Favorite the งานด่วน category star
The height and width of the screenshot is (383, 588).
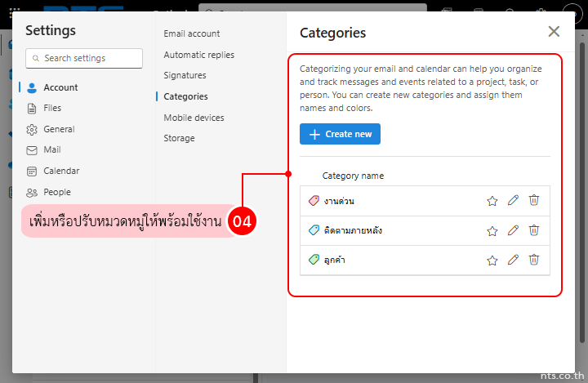coord(492,201)
